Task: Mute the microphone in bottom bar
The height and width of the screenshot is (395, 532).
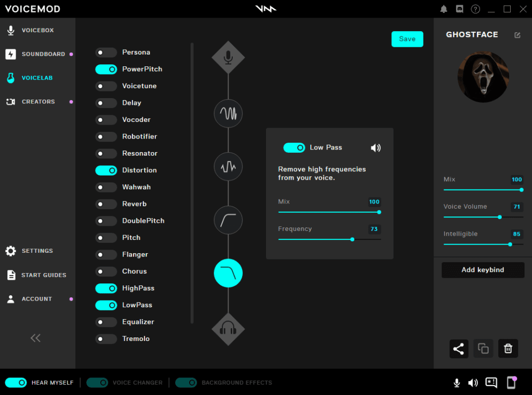Action: tap(457, 383)
